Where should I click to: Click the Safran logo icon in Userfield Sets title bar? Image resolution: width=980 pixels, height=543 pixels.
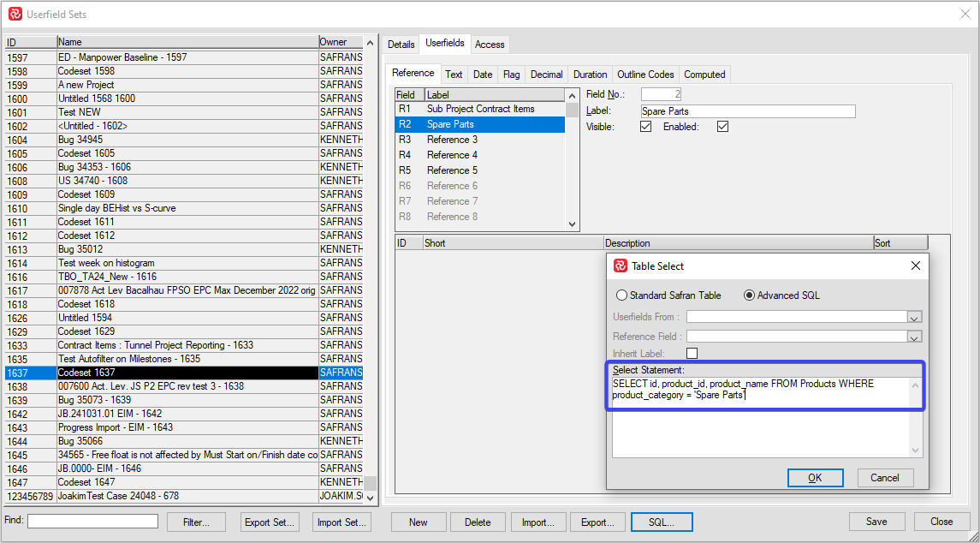point(15,14)
